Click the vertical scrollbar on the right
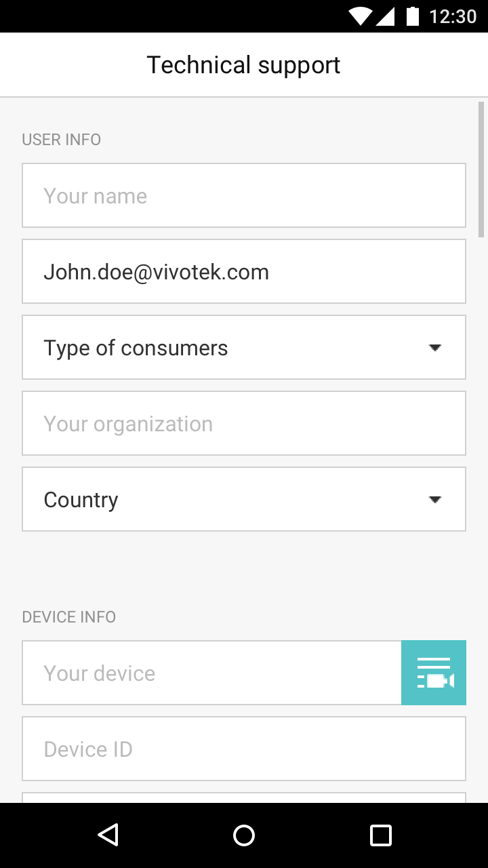 pos(481,170)
